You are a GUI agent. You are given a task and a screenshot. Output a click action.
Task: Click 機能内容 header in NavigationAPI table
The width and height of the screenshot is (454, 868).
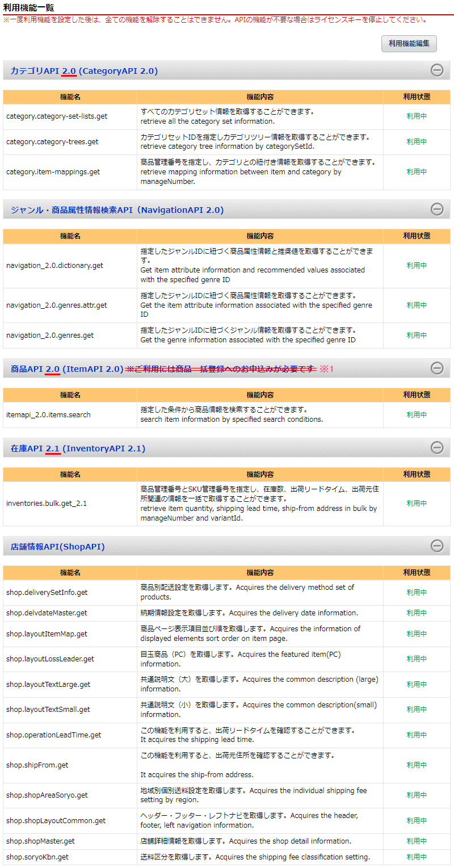click(260, 236)
